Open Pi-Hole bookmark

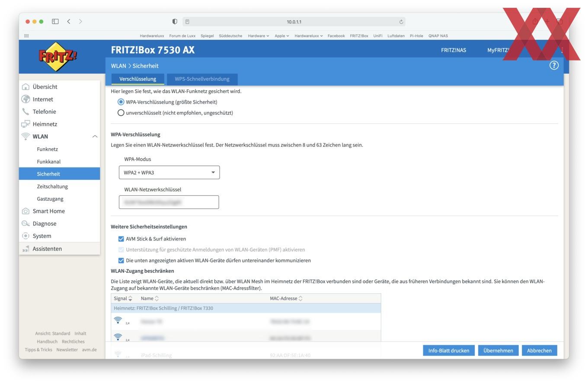tap(416, 36)
